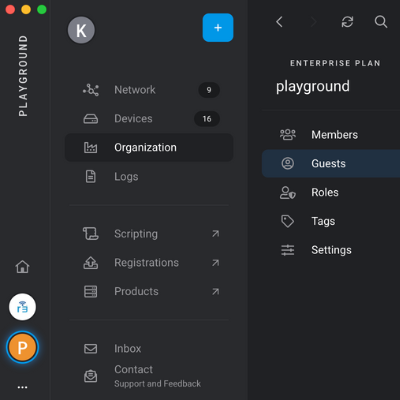Open more options ellipsis in sidebar
Image resolution: width=400 pixels, height=400 pixels.
[22, 387]
